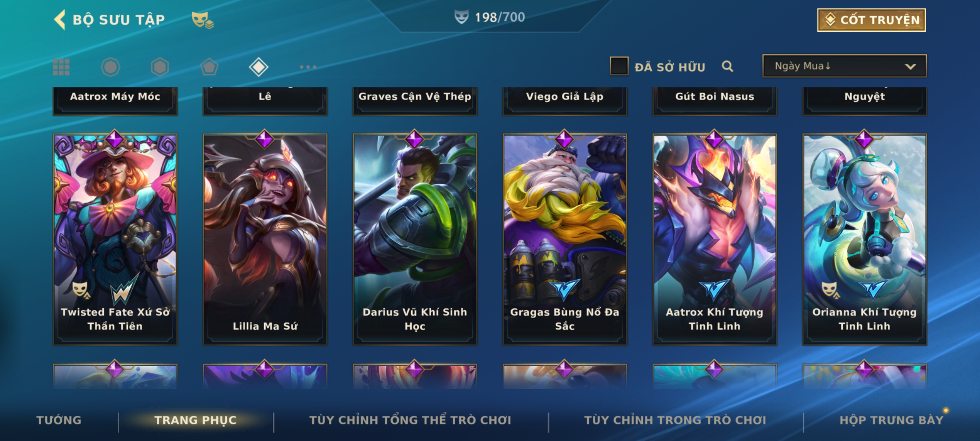Screen dimensions: 980x441
Task: Open the three-dots more filters icon
Action: pos(308,67)
